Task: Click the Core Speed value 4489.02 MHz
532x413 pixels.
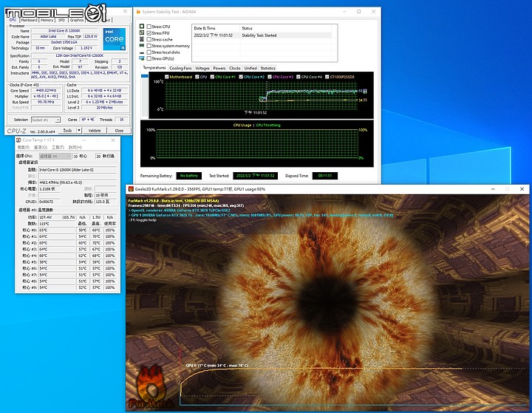Action: click(46, 91)
